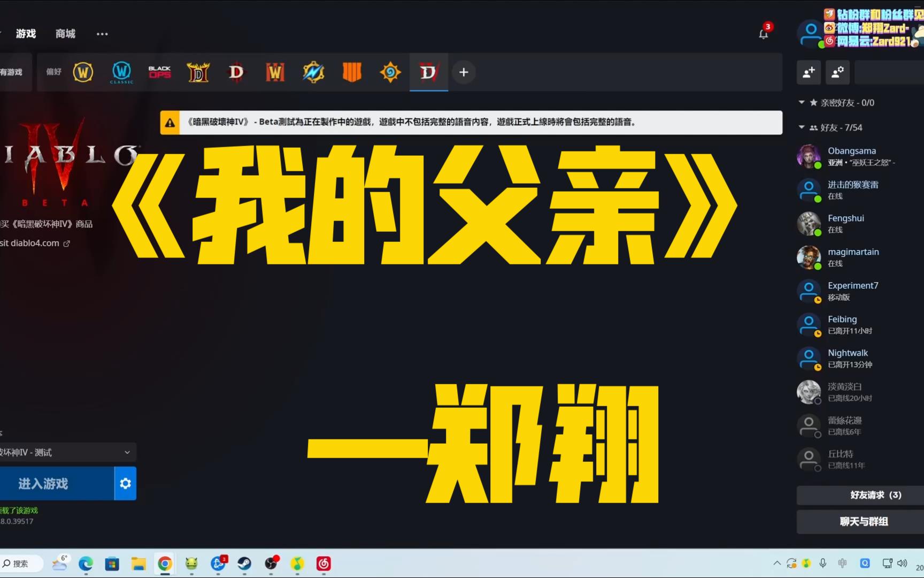This screenshot has width=924, height=578.
Task: Select friend Fengshui
Action: [x=860, y=224]
